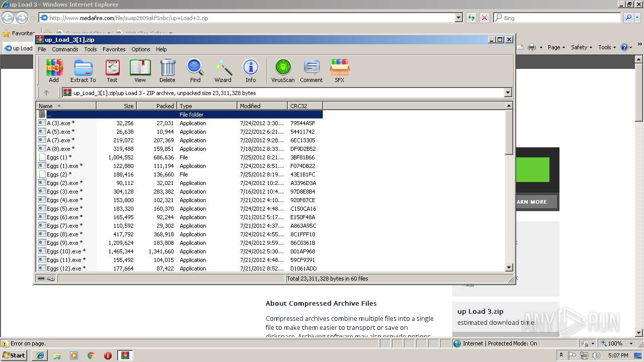This screenshot has height=362, width=644.
Task: Click the Extract To toolbar icon
Action: click(83, 70)
